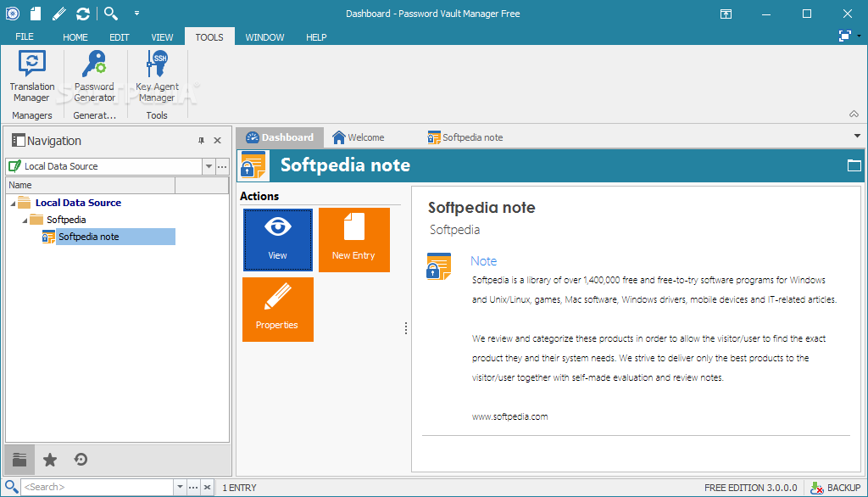Click the search magnifier quick access icon
The height and width of the screenshot is (497, 868).
111,14
